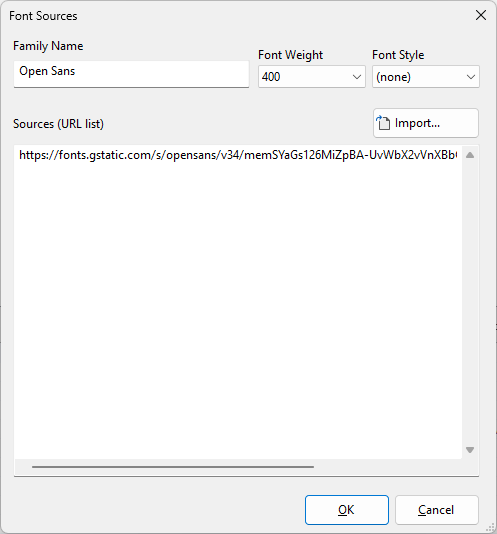Image resolution: width=497 pixels, height=534 pixels.
Task: Click the Sources (URL list) label
Action: (58, 124)
